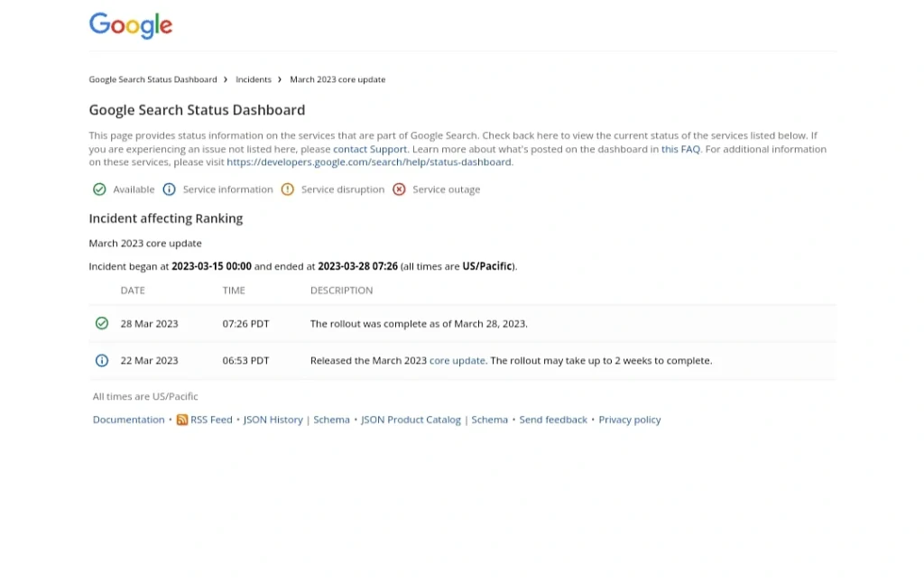Click incident end time 2023-03-28 07:26
Viewport: 924px width, 582px height.
[357, 266]
